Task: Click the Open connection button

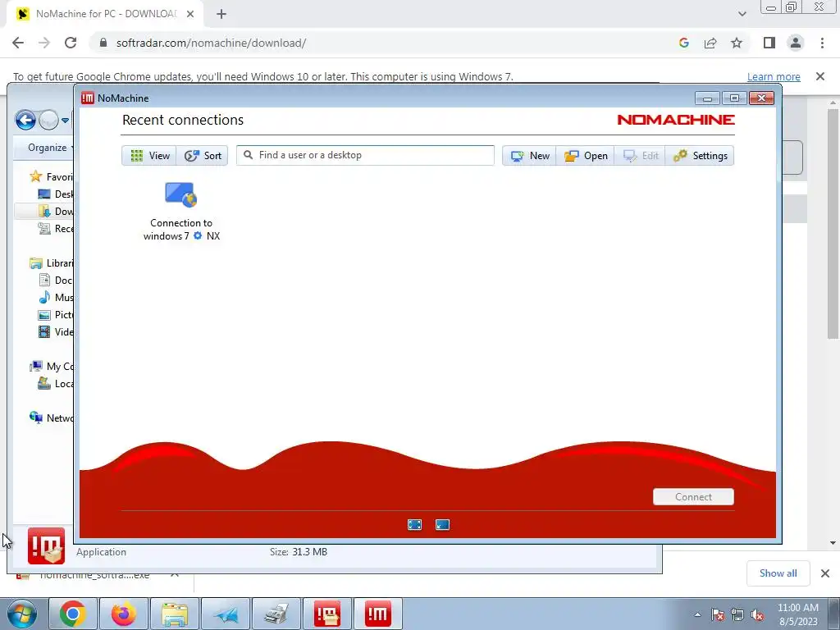Action: click(586, 155)
